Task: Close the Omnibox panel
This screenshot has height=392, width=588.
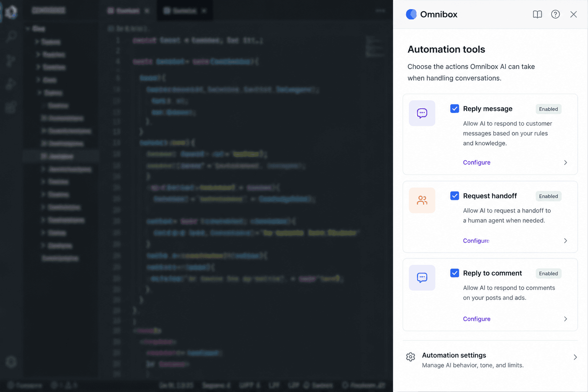Action: 573,14
